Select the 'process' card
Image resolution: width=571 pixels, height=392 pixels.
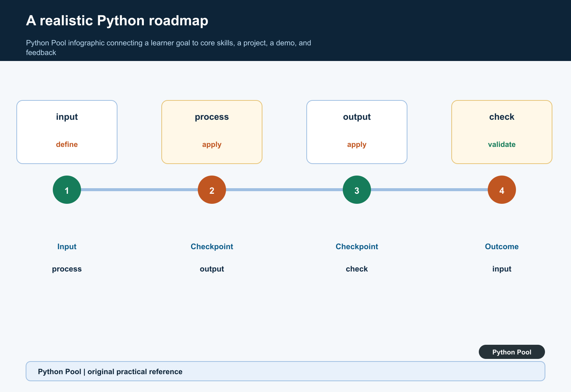coord(212,132)
